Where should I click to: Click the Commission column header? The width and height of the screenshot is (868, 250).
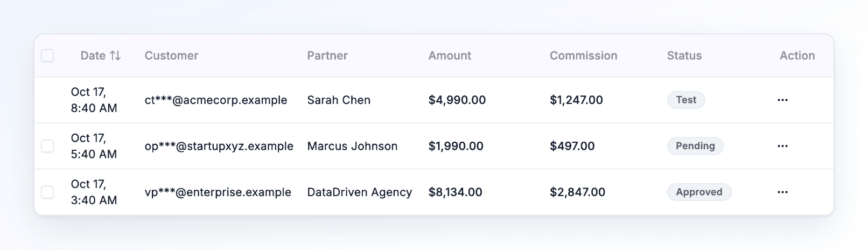583,55
